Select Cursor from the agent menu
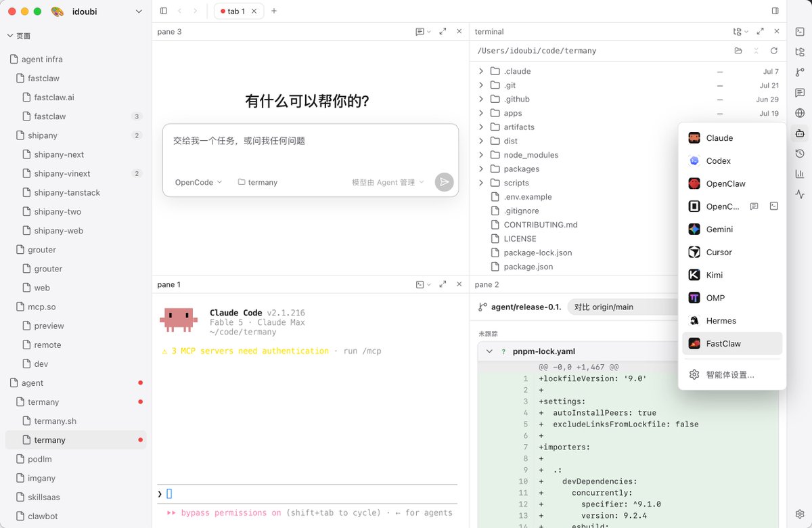Screen dimensions: 812x528 pyautogui.click(x=732, y=252)
